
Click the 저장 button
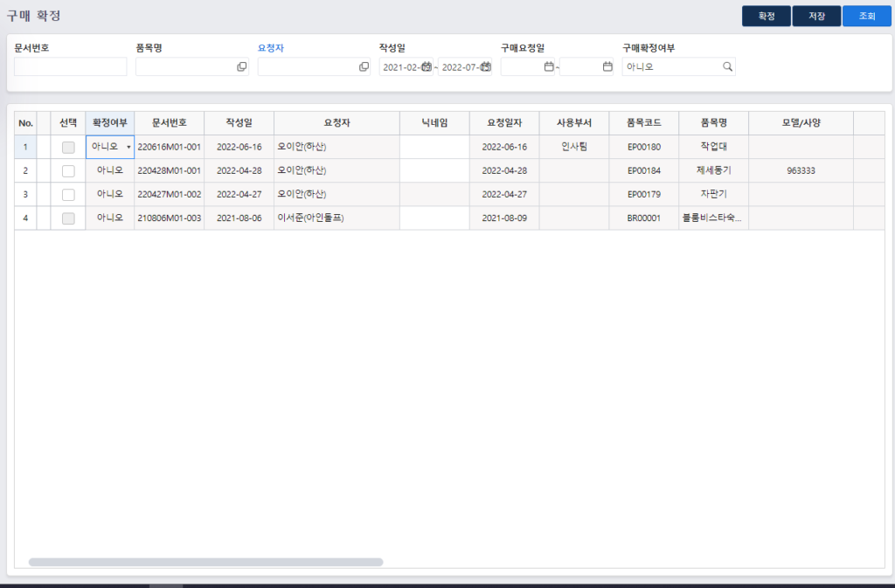tap(816, 16)
